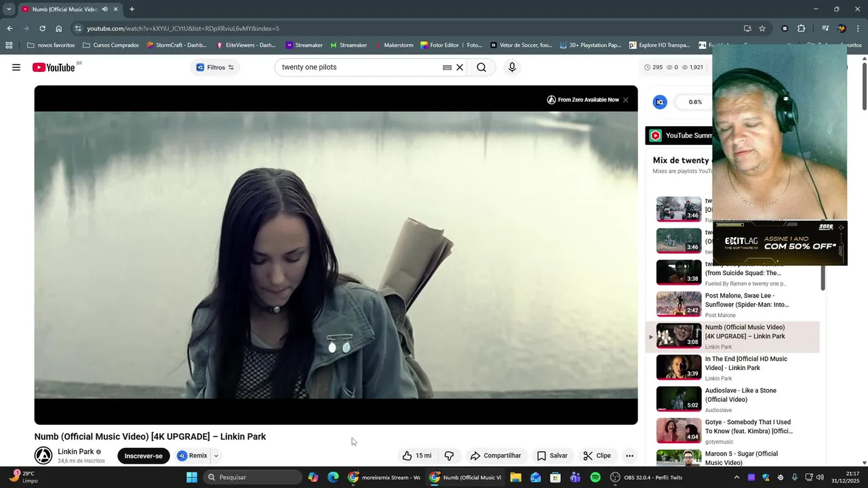Screen dimensions: 868x488
Task: Click the taskbar Pesquisar search box
Action: (x=252, y=477)
